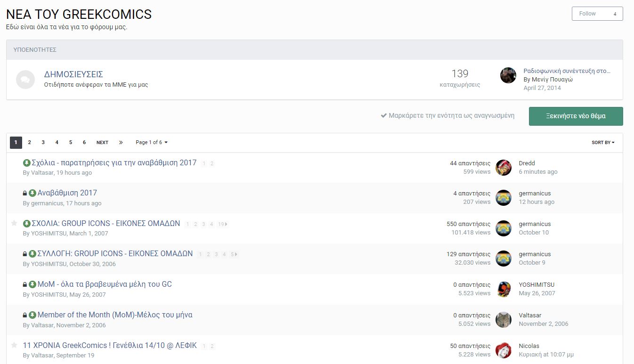Click NEXT in pagination

102,142
